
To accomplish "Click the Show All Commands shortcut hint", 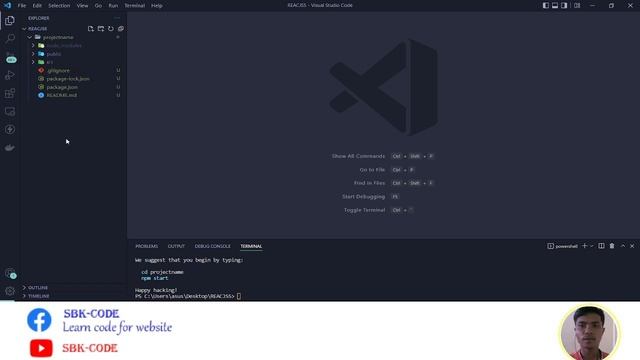I will 383,156.
